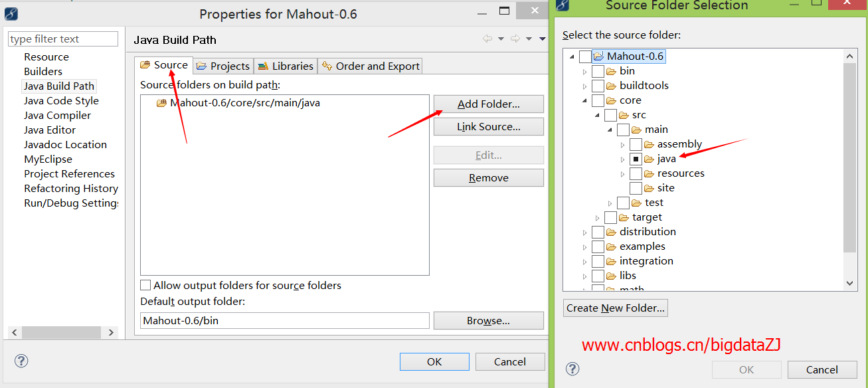This screenshot has height=388, width=868.
Task: Click the folder tree scroll down arrow
Action: tap(850, 284)
